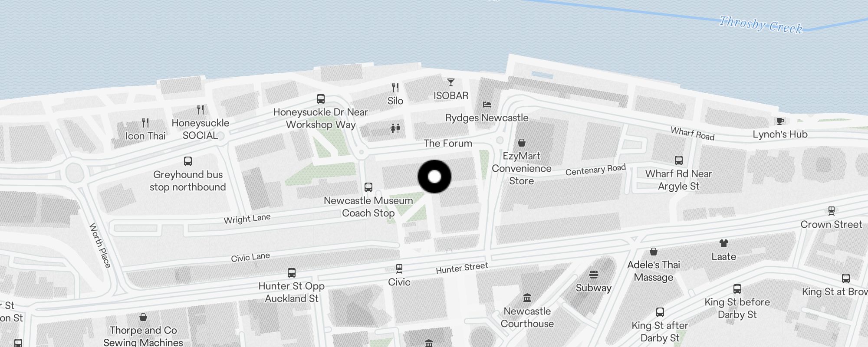Click the Laate clothing shirt icon

coord(723,243)
